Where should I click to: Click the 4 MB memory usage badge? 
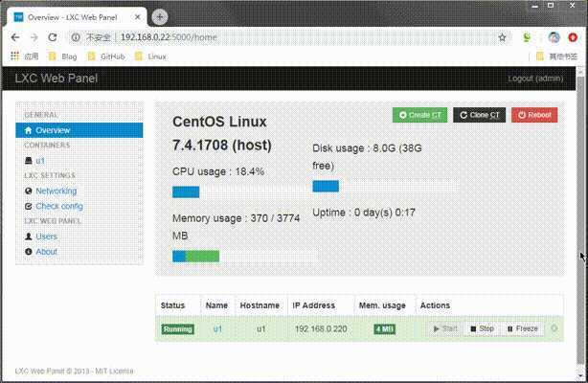385,329
